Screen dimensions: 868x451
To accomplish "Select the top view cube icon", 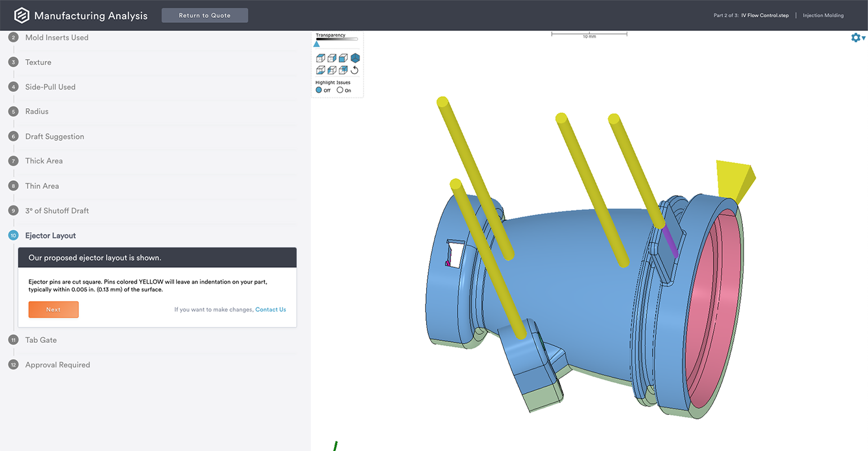I will 321,58.
